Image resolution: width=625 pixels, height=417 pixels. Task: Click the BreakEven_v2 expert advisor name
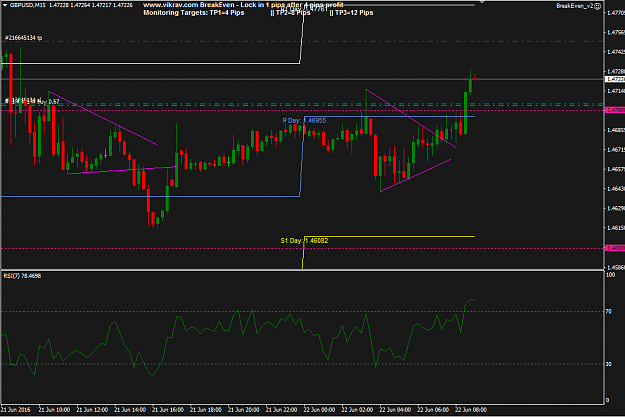(574, 6)
